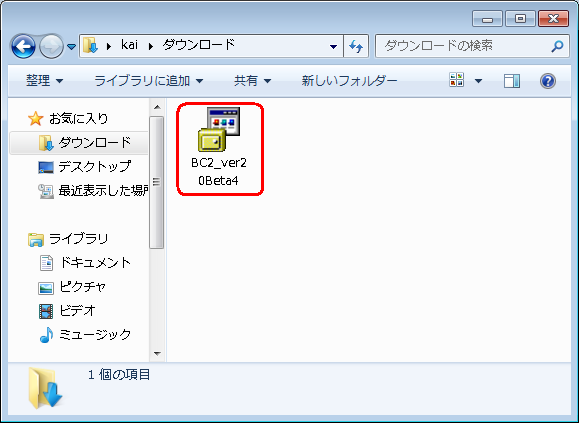Open address bar history dropdown arrow

coord(333,47)
